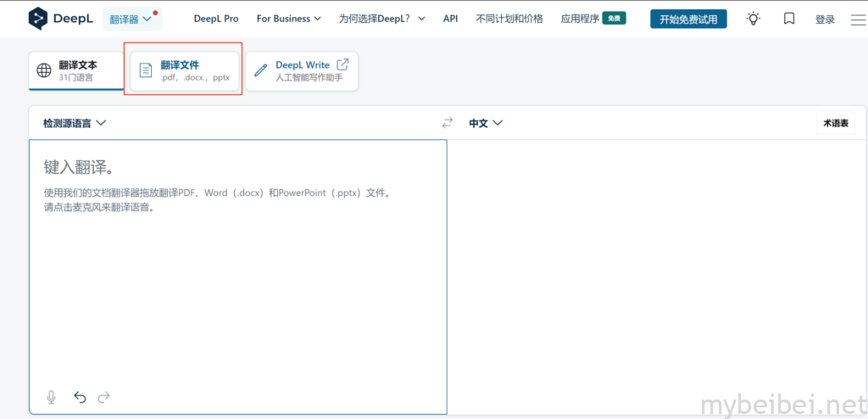Click the redo arrow icon
Screen dimensions: 868x419
tap(104, 397)
